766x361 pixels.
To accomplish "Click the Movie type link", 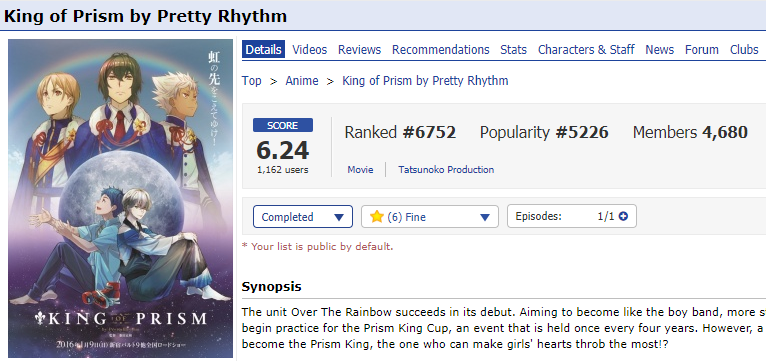I will [x=361, y=170].
